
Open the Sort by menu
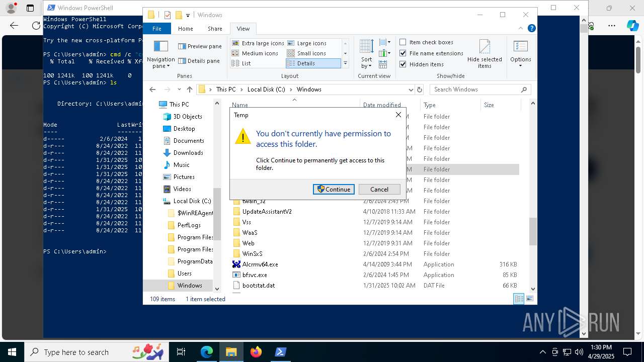(366, 54)
